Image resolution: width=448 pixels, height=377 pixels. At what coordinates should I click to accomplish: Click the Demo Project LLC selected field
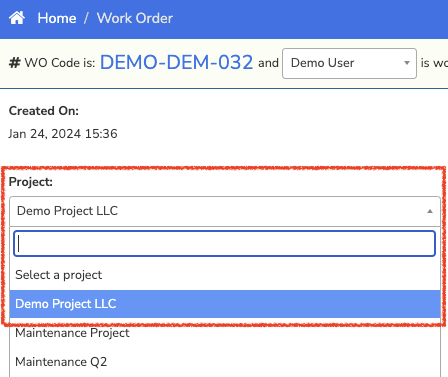(x=225, y=211)
